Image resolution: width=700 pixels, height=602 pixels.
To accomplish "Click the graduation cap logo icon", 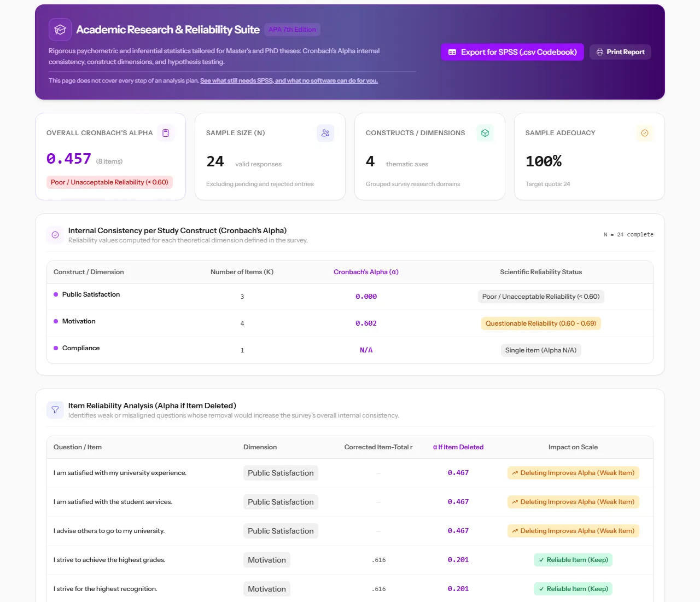I will click(60, 30).
